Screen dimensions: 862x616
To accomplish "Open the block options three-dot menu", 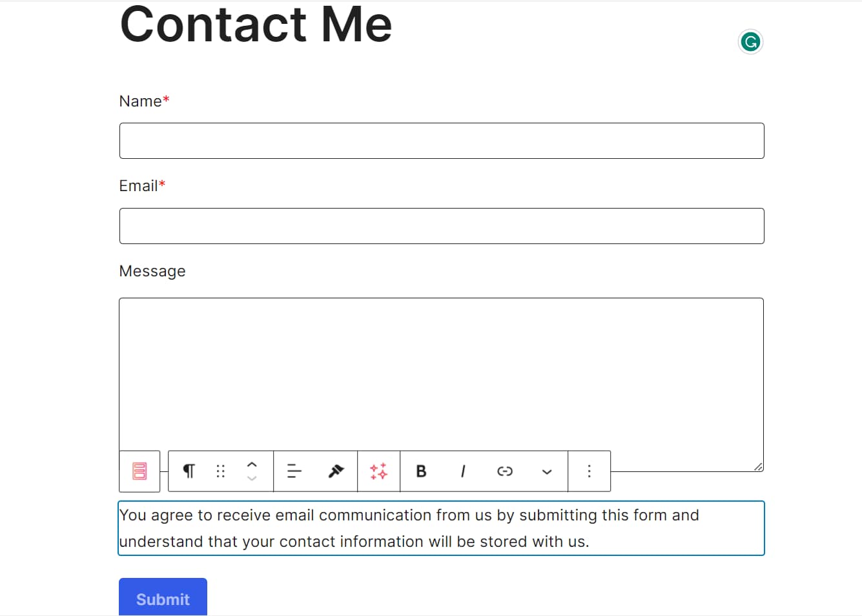I will 589,471.
